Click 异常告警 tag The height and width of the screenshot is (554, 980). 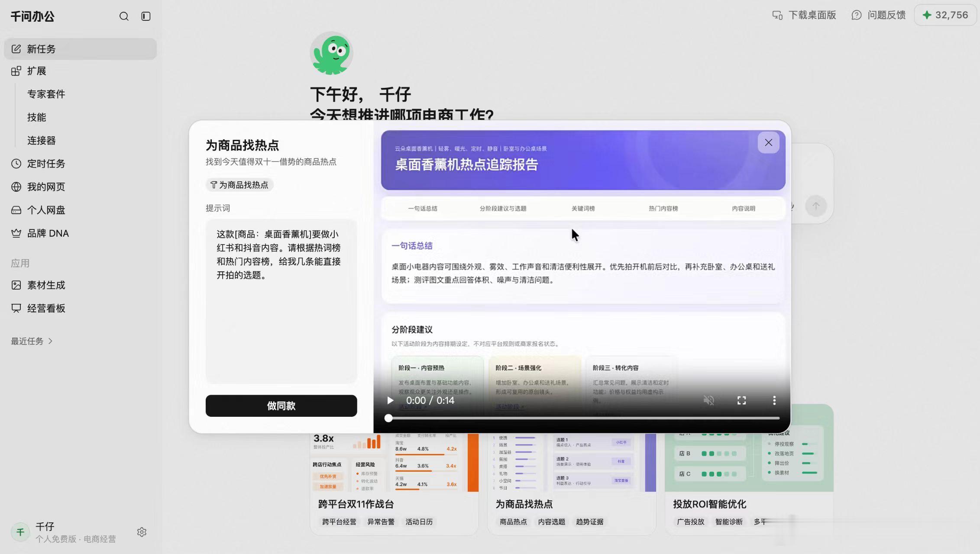[x=381, y=522]
